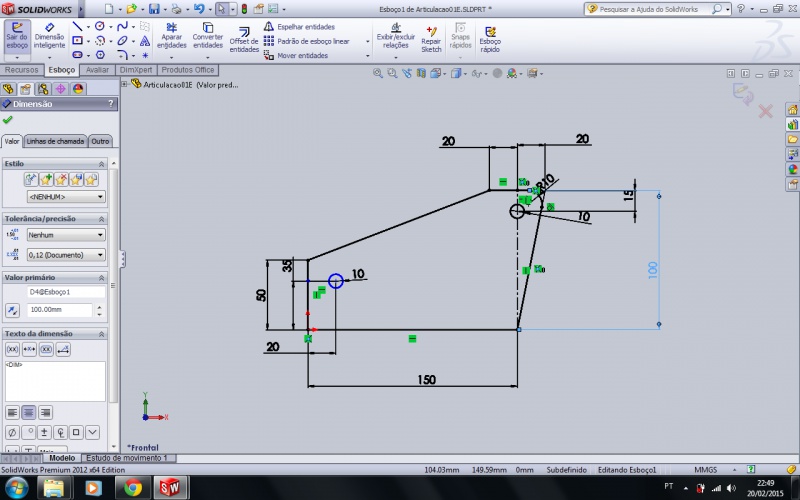Image resolution: width=800 pixels, height=500 pixels.
Task: Click the D4@Esboço1 name field
Action: [66, 292]
